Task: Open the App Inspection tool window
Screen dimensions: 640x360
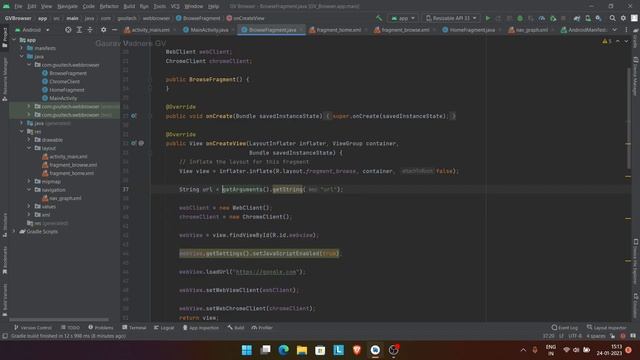Action: coord(200,327)
